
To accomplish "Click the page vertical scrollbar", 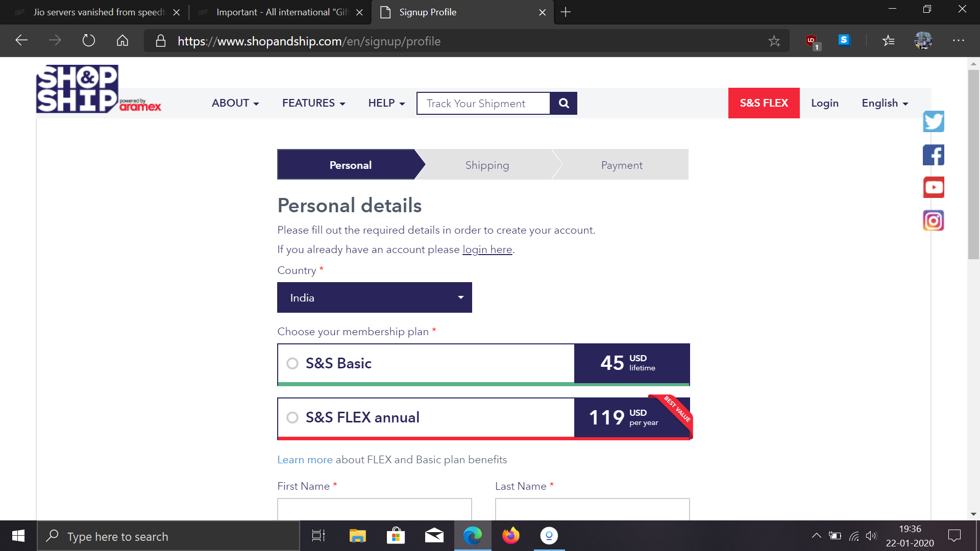I will tap(973, 163).
